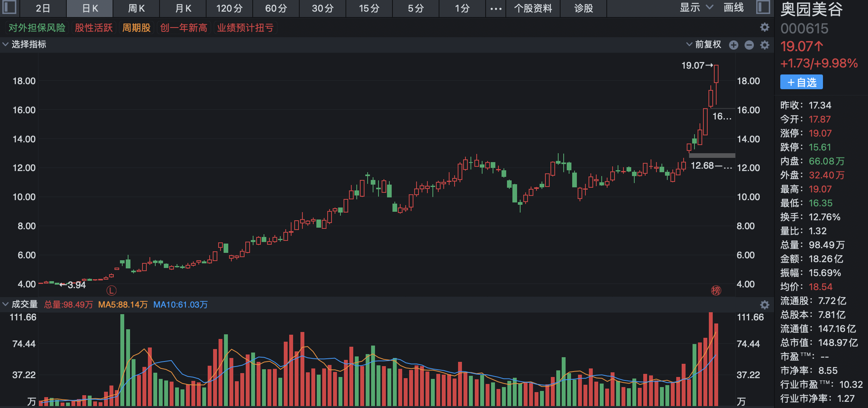Open the chart settings gear beside 前复权
Screen dimensions: 868x408
tap(764, 45)
